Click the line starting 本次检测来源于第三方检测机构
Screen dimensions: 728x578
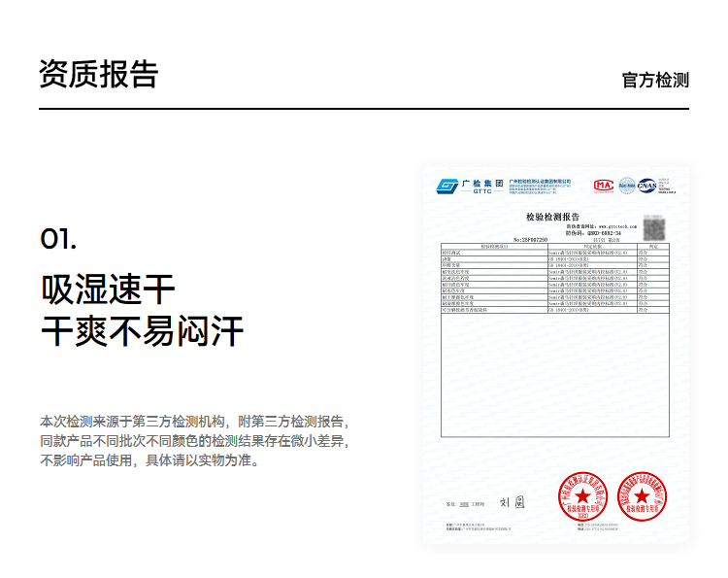(194, 422)
